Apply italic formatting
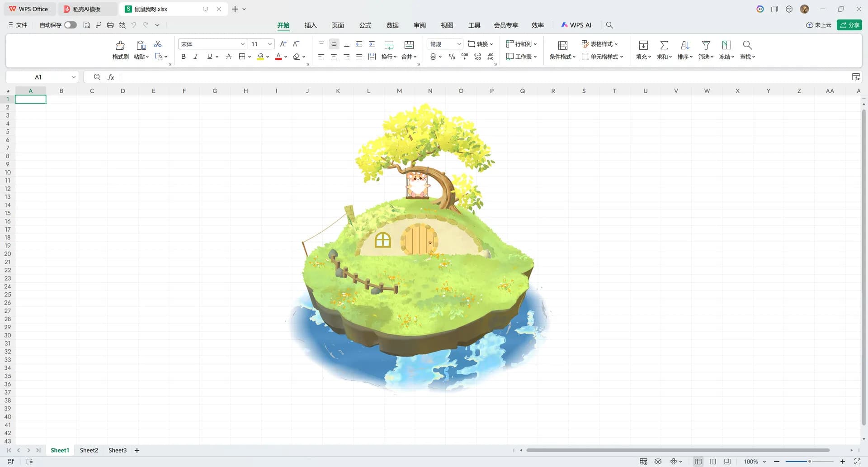This screenshot has width=868, height=467. tap(196, 57)
